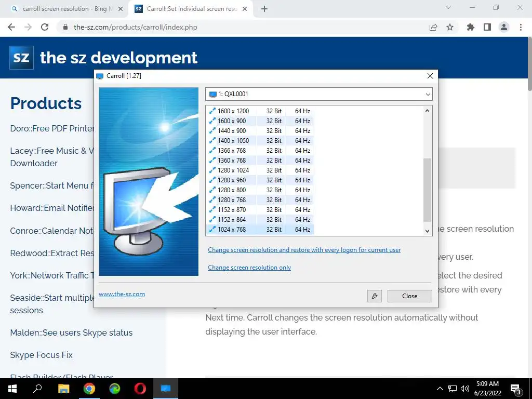The height and width of the screenshot is (399, 532).
Task: Click Chrome extensions puzzle icon
Action: point(470,27)
